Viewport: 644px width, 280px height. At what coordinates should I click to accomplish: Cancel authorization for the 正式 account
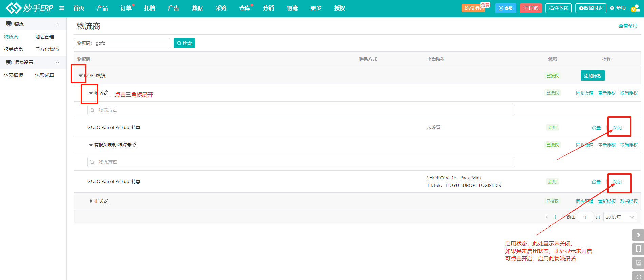pyautogui.click(x=629, y=201)
